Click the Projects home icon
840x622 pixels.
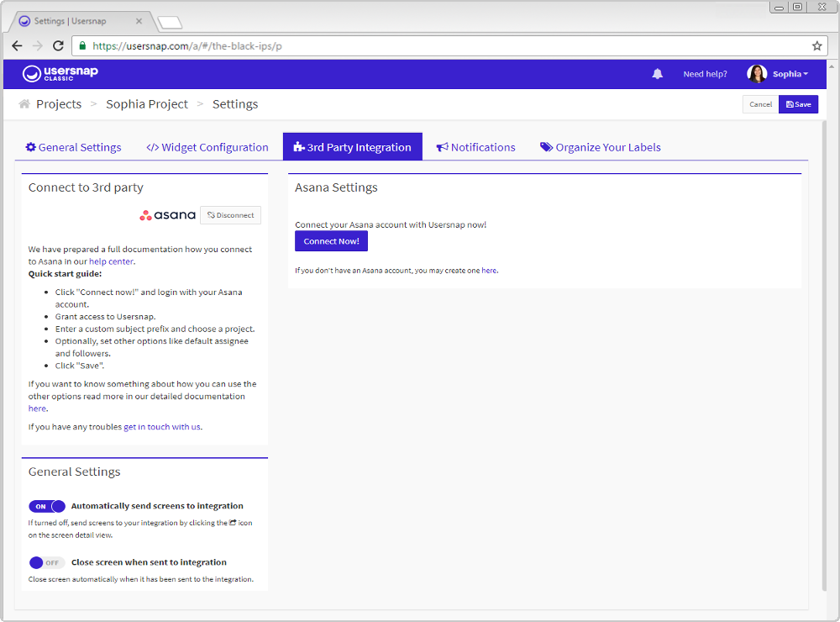[x=24, y=104]
